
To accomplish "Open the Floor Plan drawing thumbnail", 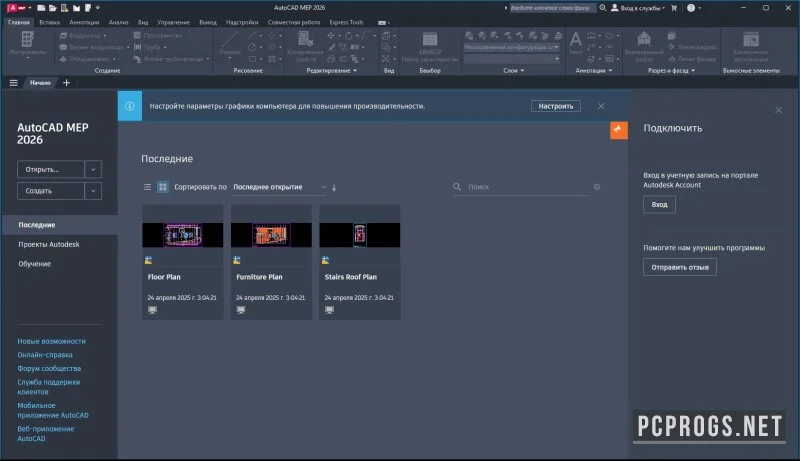I will click(183, 235).
